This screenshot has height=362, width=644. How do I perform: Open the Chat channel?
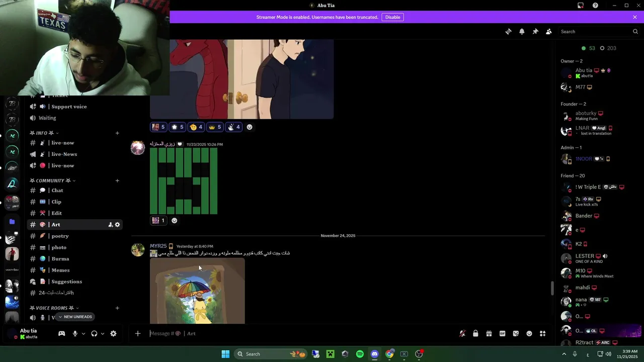[x=74, y=191]
